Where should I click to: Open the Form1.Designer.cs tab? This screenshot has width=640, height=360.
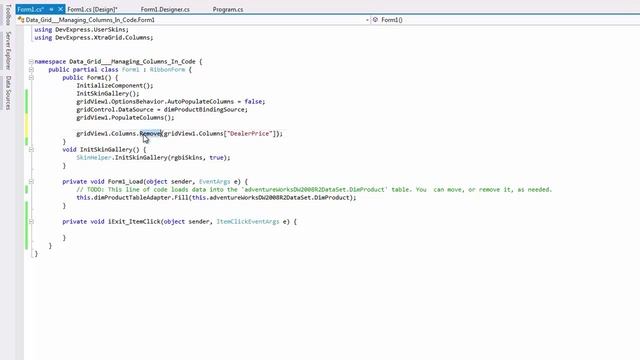pos(165,9)
